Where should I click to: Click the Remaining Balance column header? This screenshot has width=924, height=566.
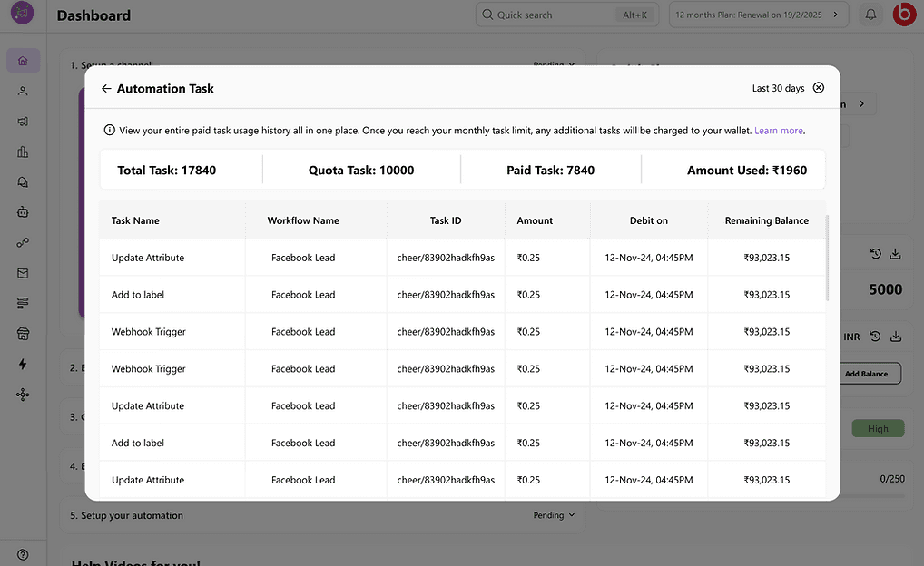pyautogui.click(x=767, y=220)
